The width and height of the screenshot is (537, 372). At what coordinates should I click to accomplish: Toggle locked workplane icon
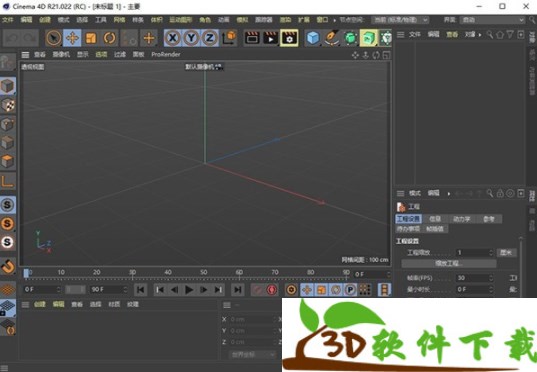[8, 308]
